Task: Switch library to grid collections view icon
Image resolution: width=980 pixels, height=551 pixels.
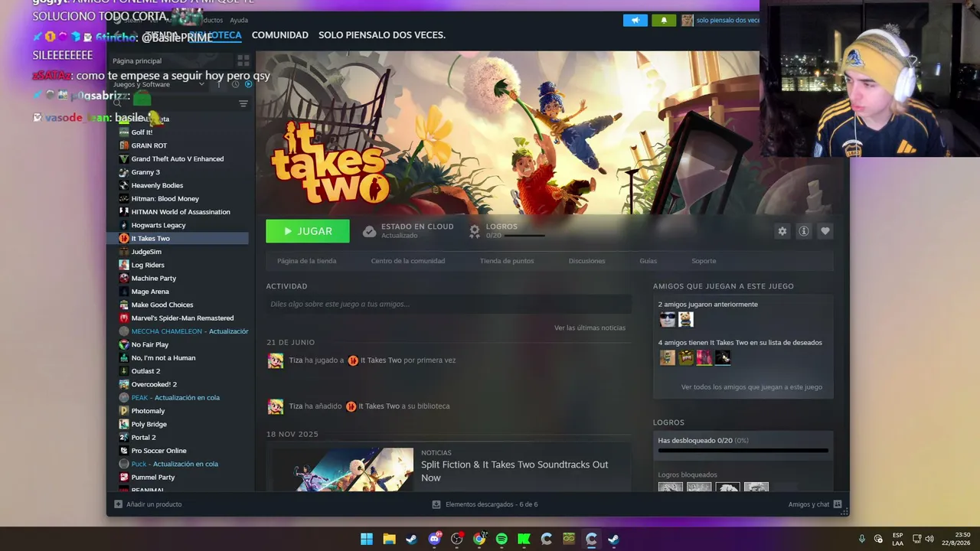Action: pyautogui.click(x=243, y=60)
